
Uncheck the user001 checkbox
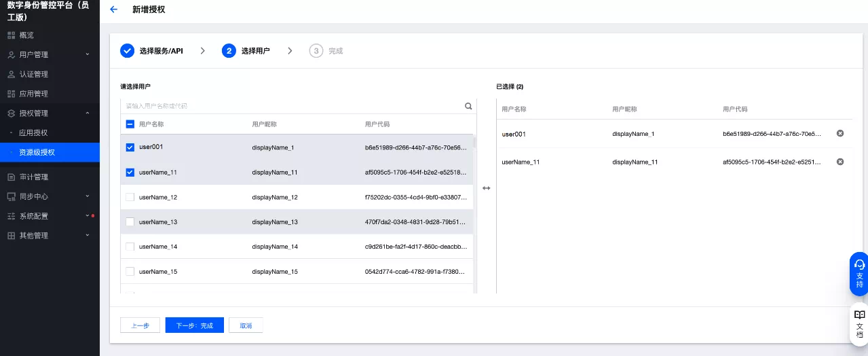coord(130,147)
